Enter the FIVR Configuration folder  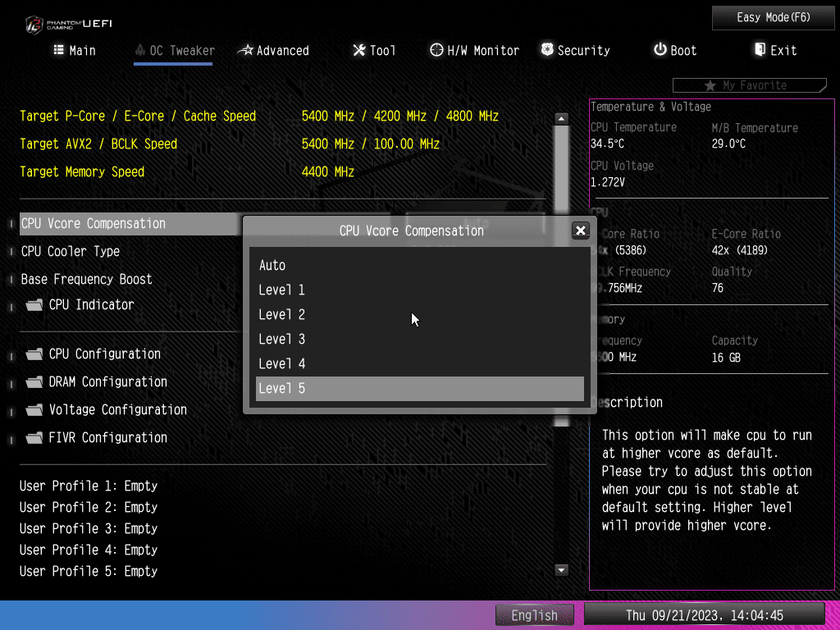[x=107, y=437]
